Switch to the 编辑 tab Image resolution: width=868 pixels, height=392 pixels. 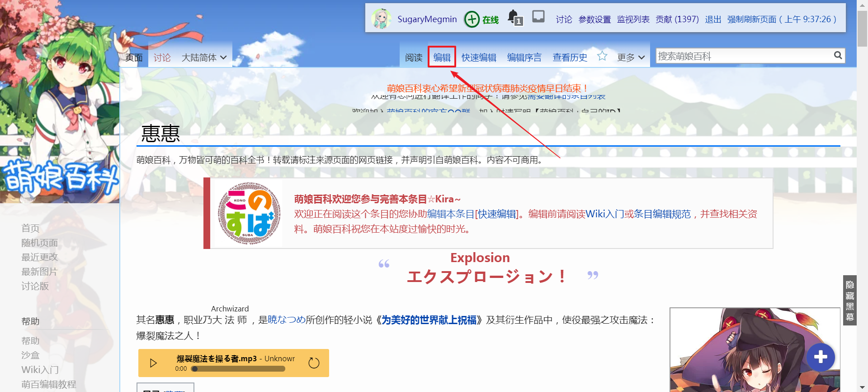[x=442, y=57]
